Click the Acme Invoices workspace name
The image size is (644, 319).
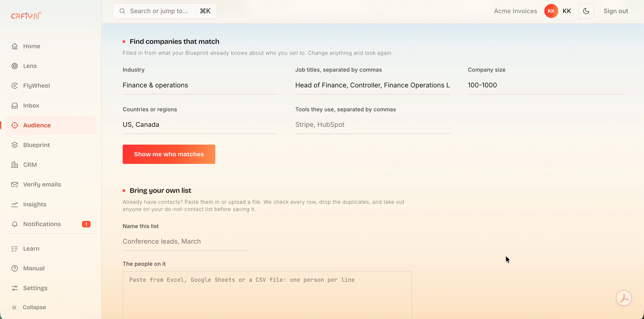click(x=515, y=11)
